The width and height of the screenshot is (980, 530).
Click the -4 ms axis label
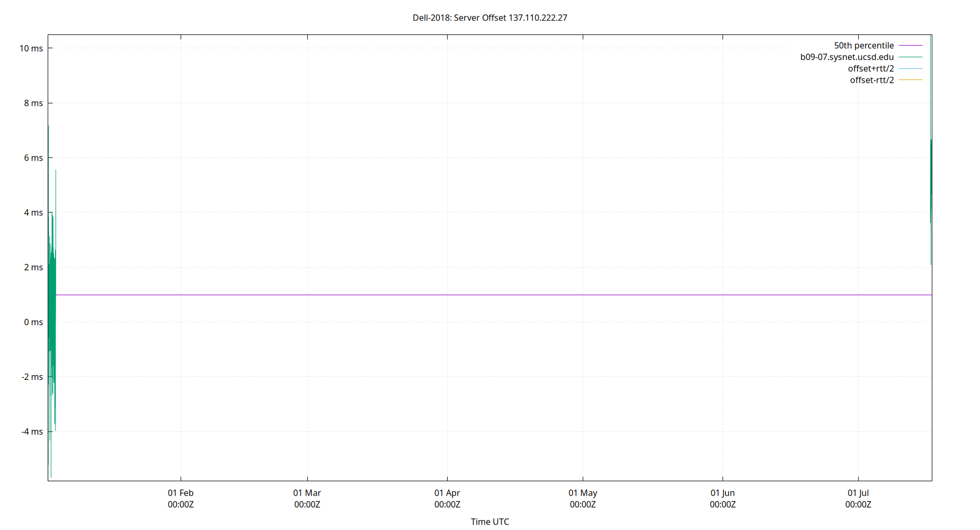click(33, 431)
